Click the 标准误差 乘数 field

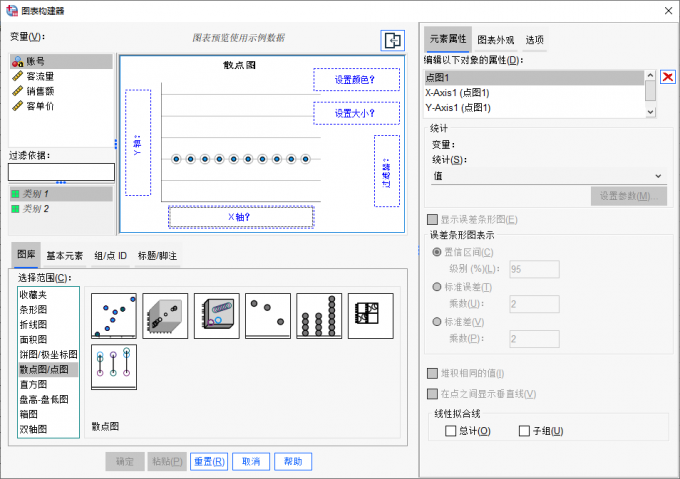[534, 304]
